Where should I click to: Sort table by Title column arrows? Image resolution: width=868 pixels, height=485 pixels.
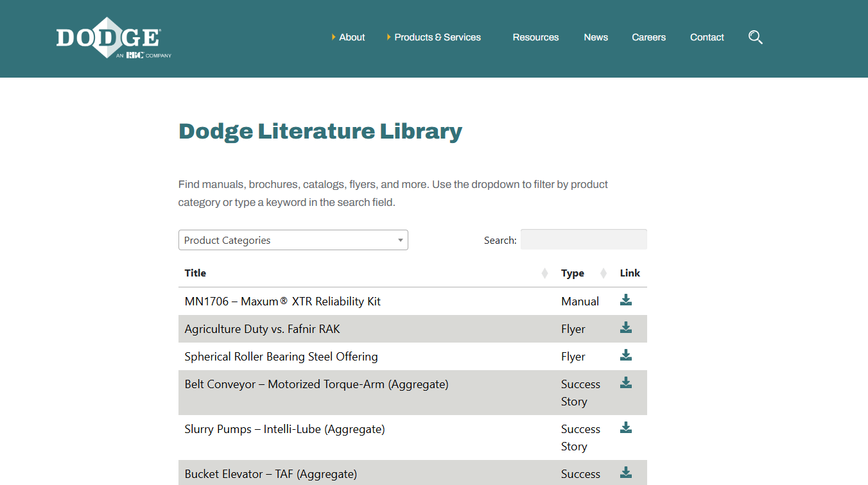[544, 273]
